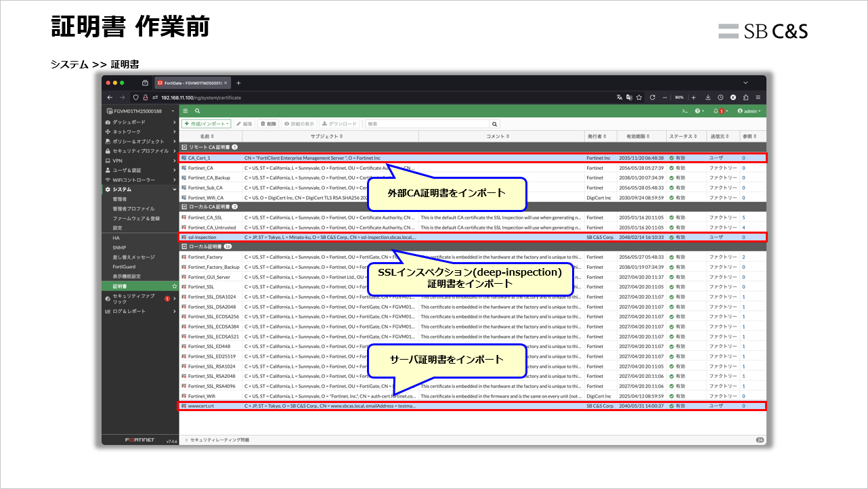
Task: Open the ログ&レポート menu
Action: pyautogui.click(x=140, y=311)
